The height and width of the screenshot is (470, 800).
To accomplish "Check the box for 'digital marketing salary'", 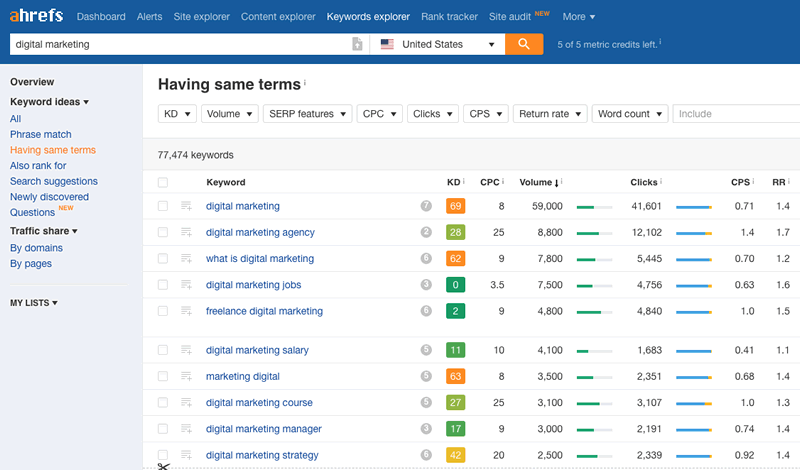I will pos(163,350).
